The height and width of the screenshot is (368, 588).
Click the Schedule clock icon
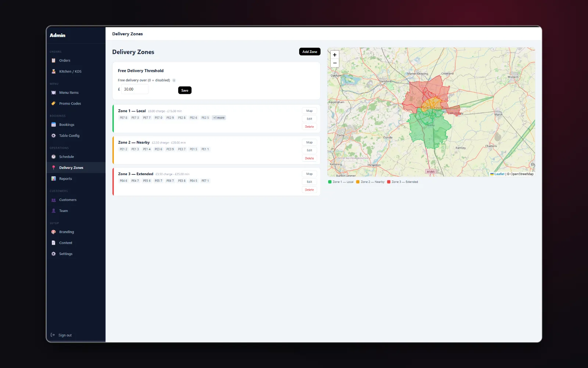(x=54, y=157)
